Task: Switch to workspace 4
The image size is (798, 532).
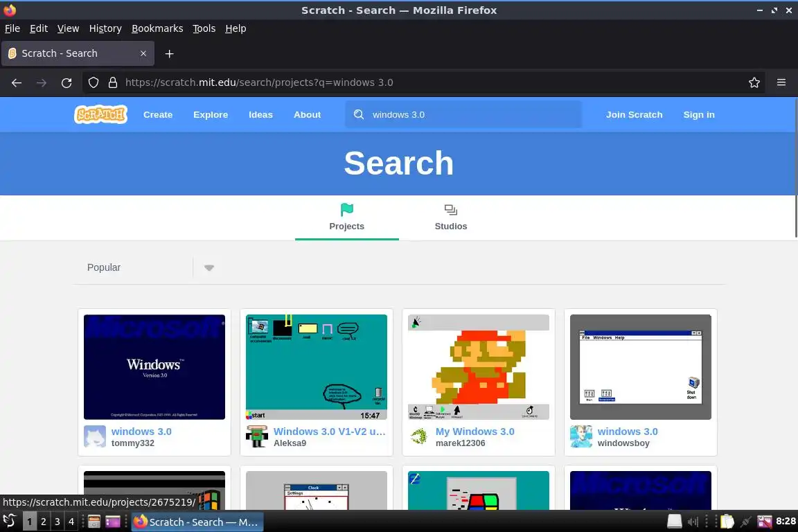Action: [71, 522]
